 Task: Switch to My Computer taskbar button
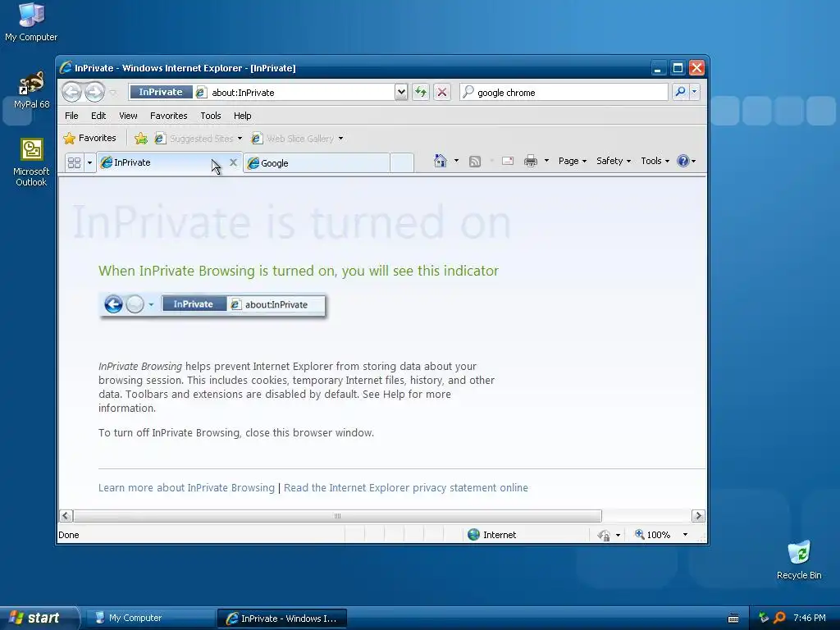pyautogui.click(x=150, y=619)
